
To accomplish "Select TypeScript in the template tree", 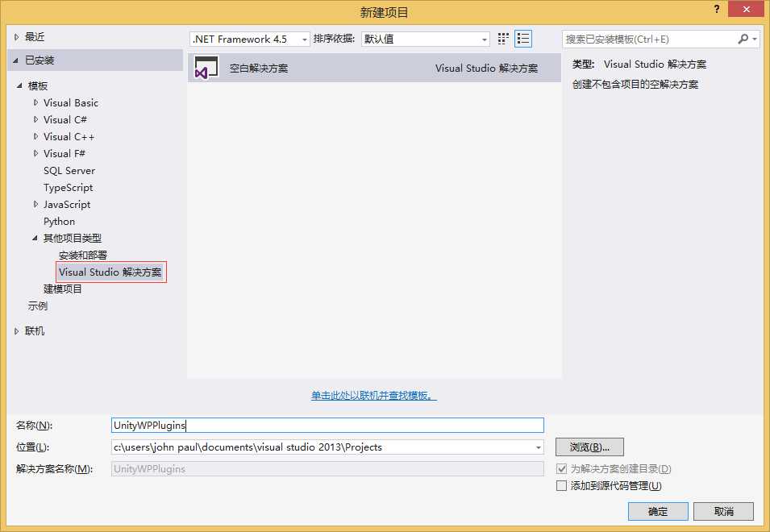I will pyautogui.click(x=68, y=188).
